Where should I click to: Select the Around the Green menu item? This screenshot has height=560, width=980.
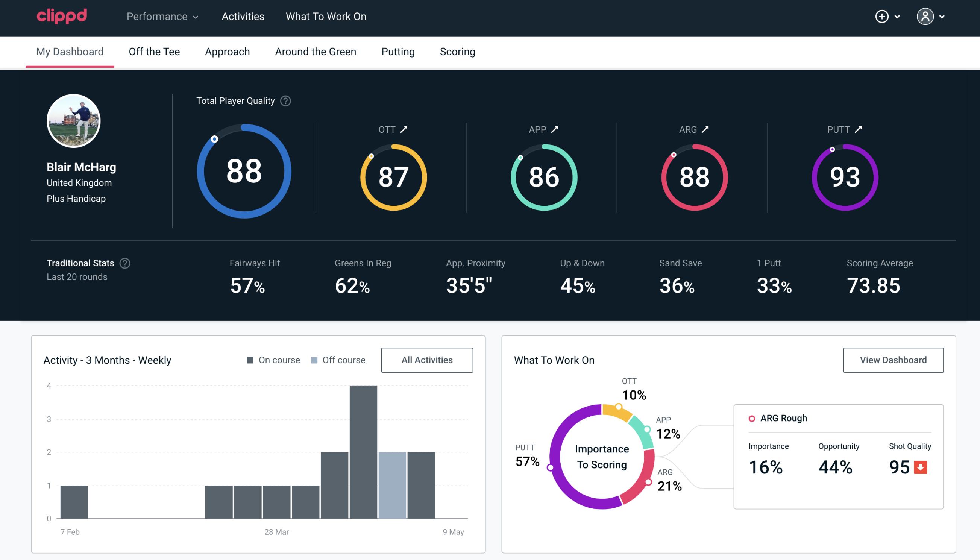click(x=315, y=51)
